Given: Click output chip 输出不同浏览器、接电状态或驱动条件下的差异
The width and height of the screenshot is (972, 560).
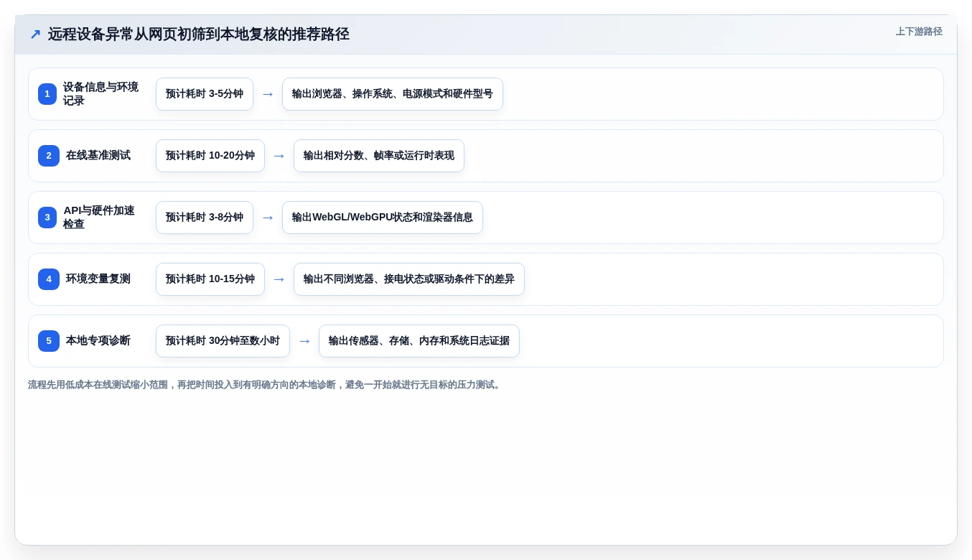Looking at the screenshot, I should pyautogui.click(x=409, y=279).
